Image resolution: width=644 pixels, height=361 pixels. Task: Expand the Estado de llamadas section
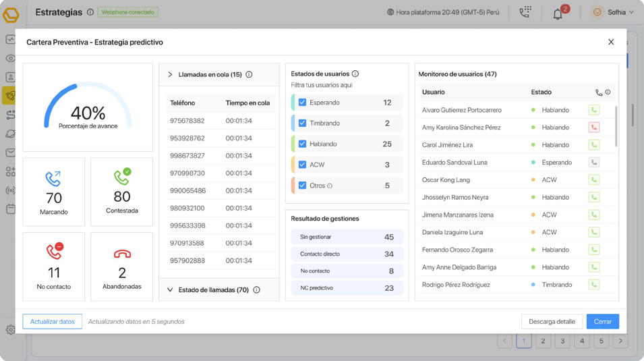(170, 290)
